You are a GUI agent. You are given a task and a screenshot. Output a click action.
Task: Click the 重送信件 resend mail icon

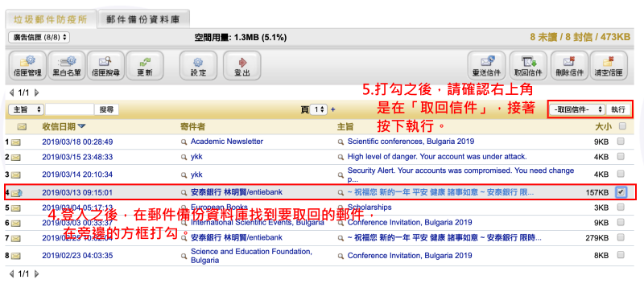coord(487,66)
